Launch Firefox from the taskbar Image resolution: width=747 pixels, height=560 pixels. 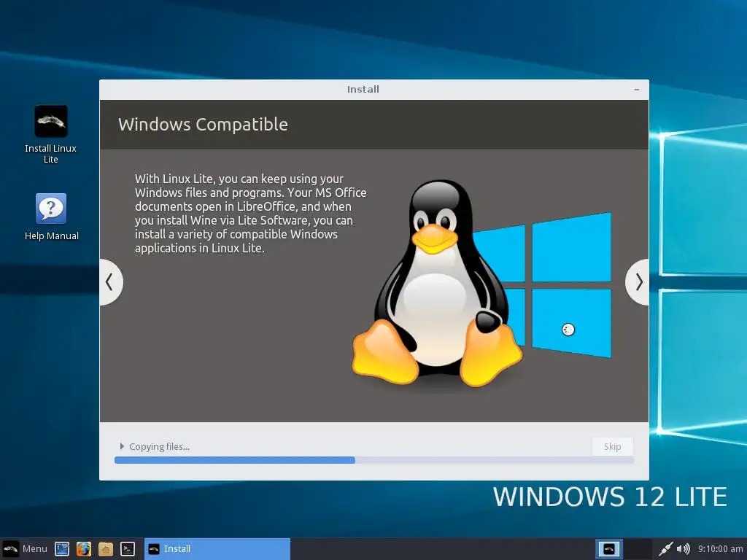[x=84, y=549]
